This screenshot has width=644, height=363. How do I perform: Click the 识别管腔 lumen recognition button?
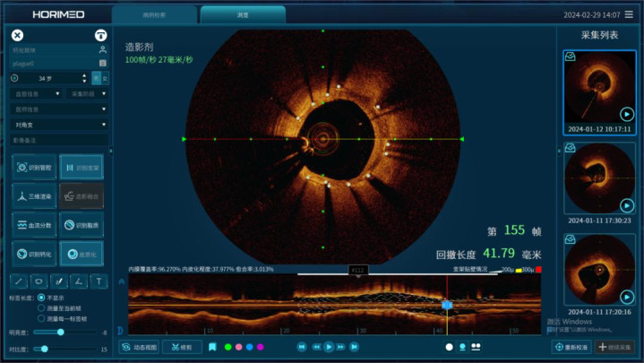click(34, 168)
